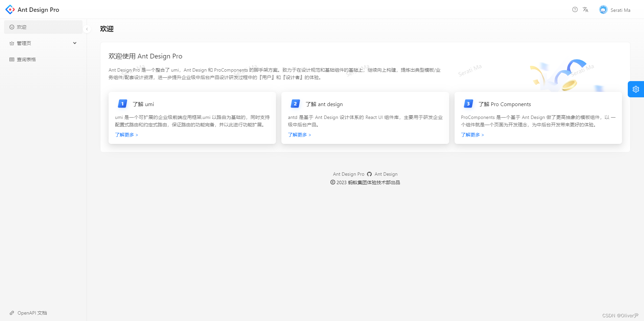Click the 2023 蚂蚁集团体验技术部出品 copyright text
Screen dimensions: 644x321
(x=368, y=182)
